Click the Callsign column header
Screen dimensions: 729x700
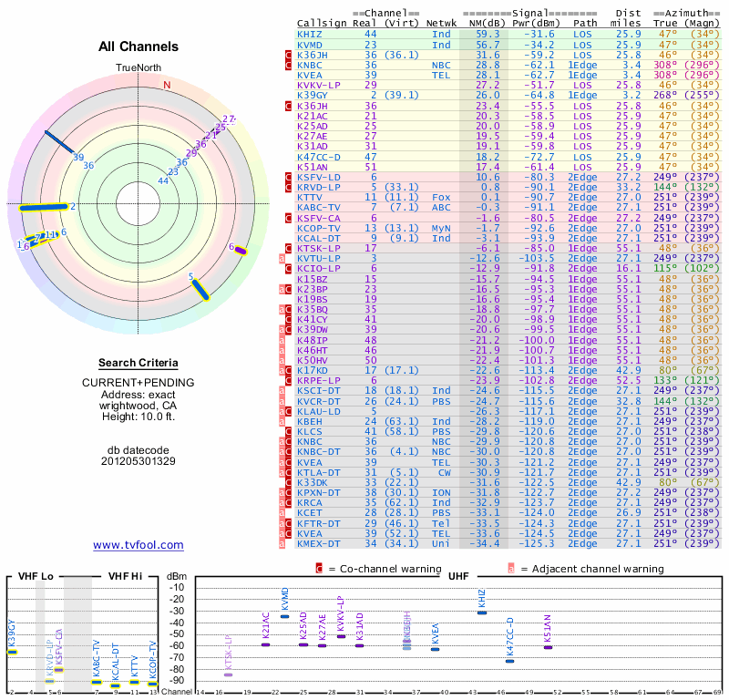tap(322, 22)
